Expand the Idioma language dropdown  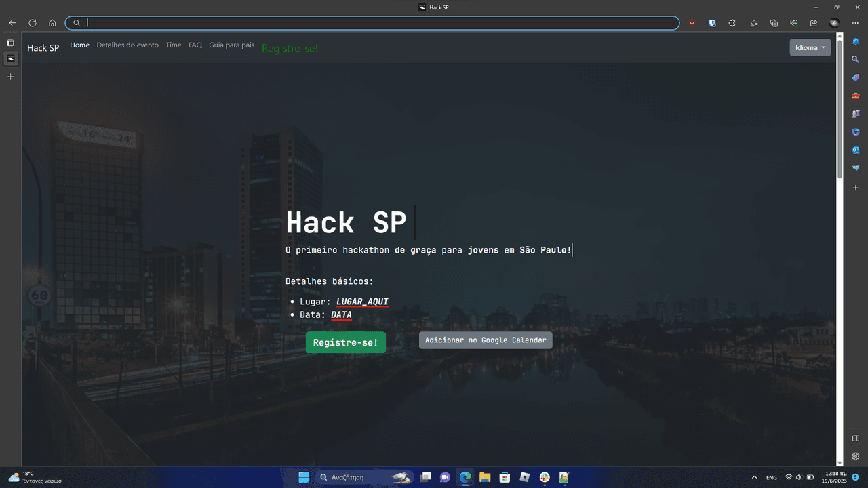point(810,47)
